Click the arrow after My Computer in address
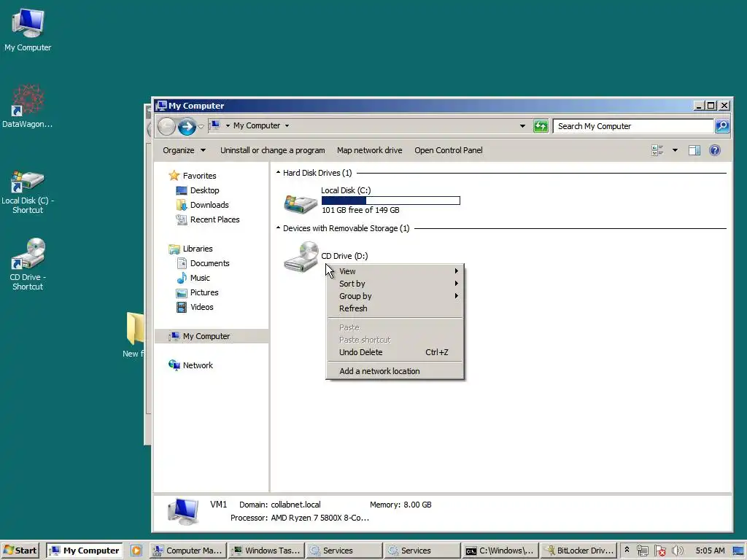This screenshot has width=747, height=560. pyautogui.click(x=287, y=125)
